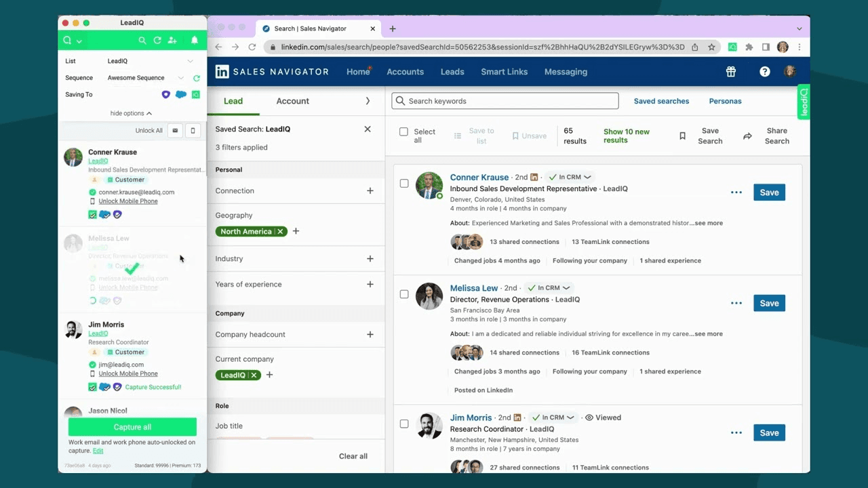Click Jim Morris's green saved checkbox icon
This screenshot has height=488, width=868.
click(93, 387)
